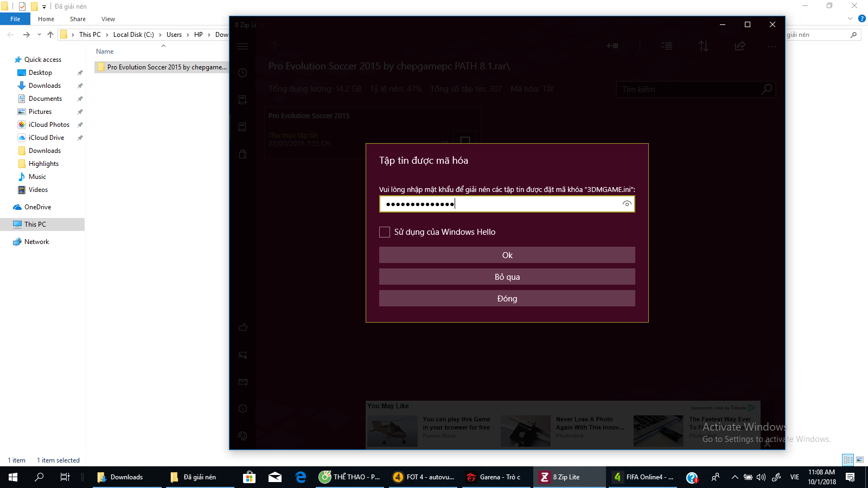Open the volume speaker tray icon
This screenshot has height=488, width=868.
click(x=761, y=477)
